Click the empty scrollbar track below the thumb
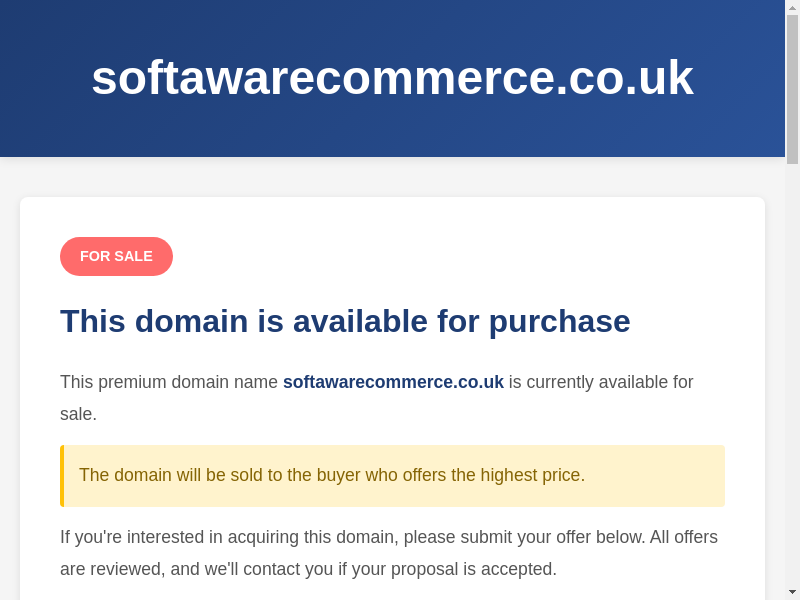Image resolution: width=800 pixels, height=600 pixels. (792, 380)
